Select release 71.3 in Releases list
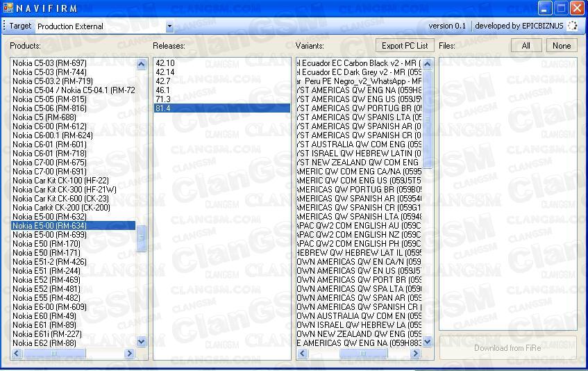588x371 pixels. point(163,99)
